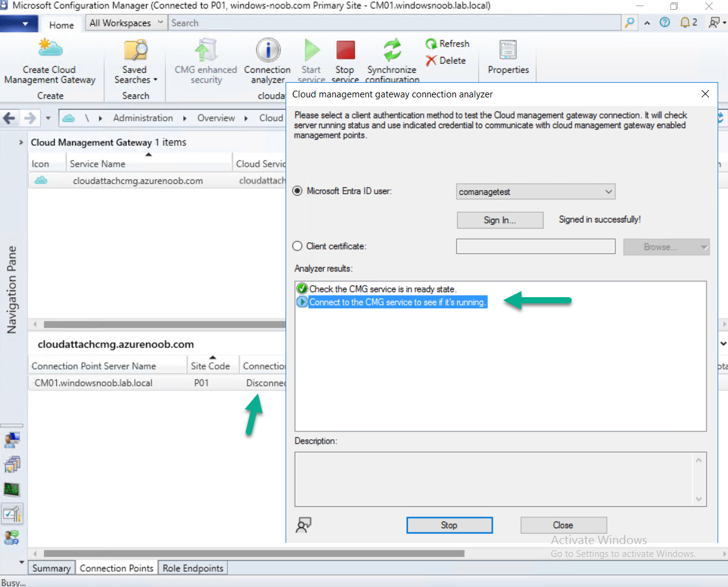Click Synchronize configuration icon

(392, 50)
